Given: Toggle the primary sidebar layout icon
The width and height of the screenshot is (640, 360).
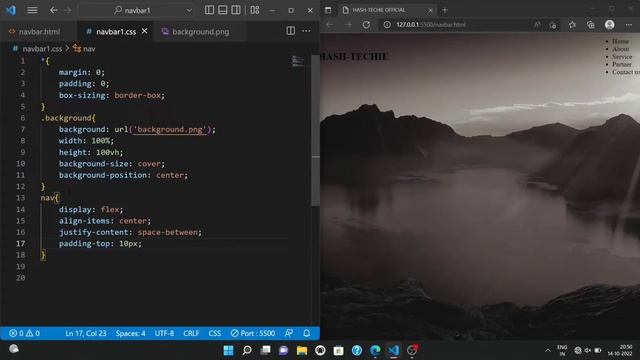Looking at the screenshot, I should coord(209,10).
